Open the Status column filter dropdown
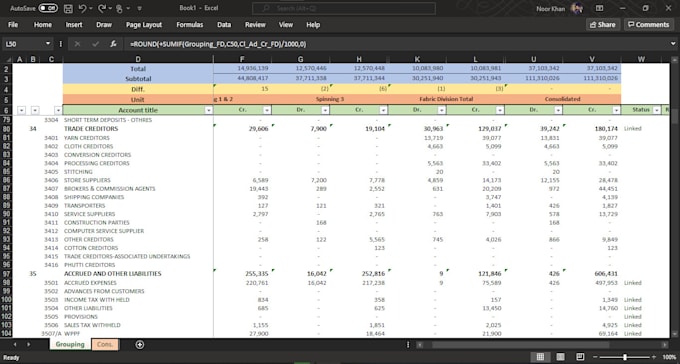Image resolution: width=680 pixels, height=364 pixels. [657, 110]
